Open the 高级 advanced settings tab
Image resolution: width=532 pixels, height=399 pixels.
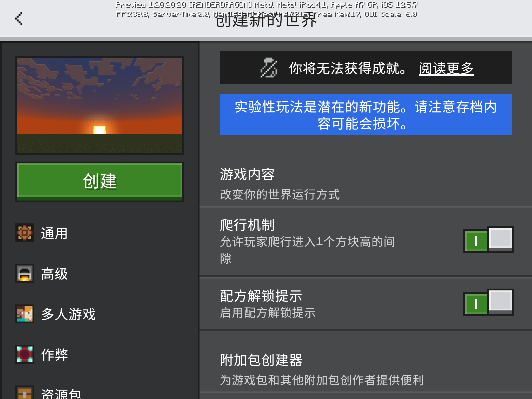click(x=55, y=274)
